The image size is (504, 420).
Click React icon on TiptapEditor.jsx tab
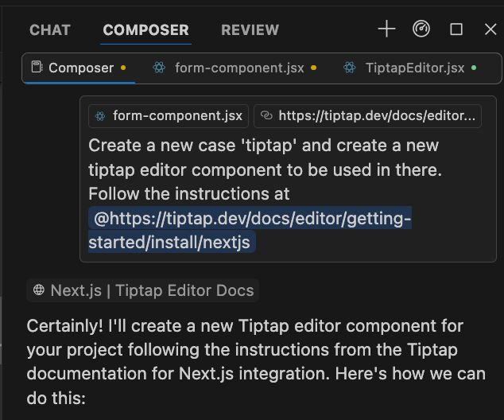pos(350,68)
